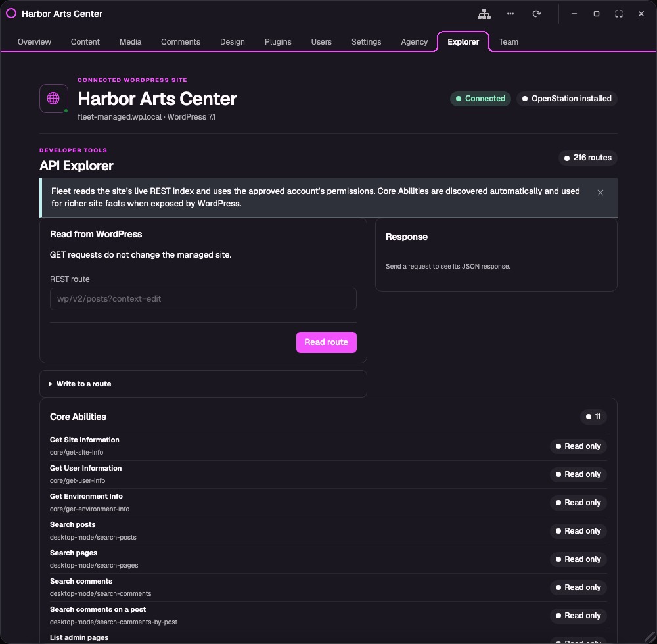
Task: Go to the Media tab
Action: click(130, 42)
